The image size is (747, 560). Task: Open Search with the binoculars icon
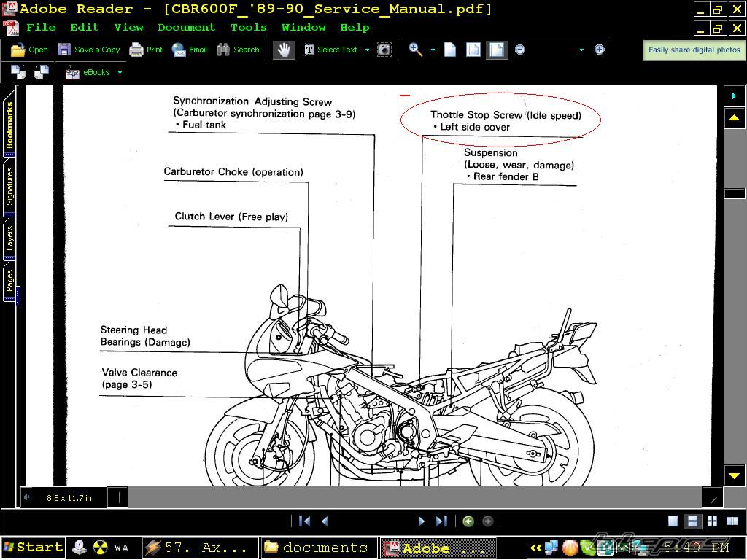pos(238,50)
